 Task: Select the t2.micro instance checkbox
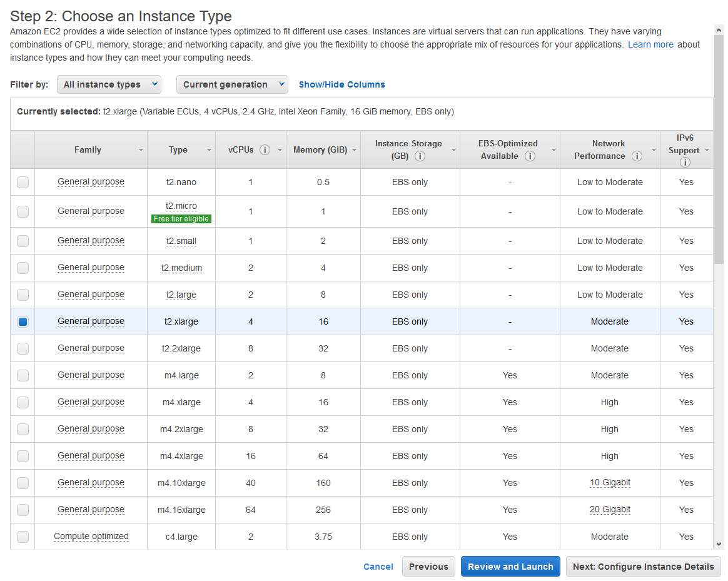(x=23, y=211)
